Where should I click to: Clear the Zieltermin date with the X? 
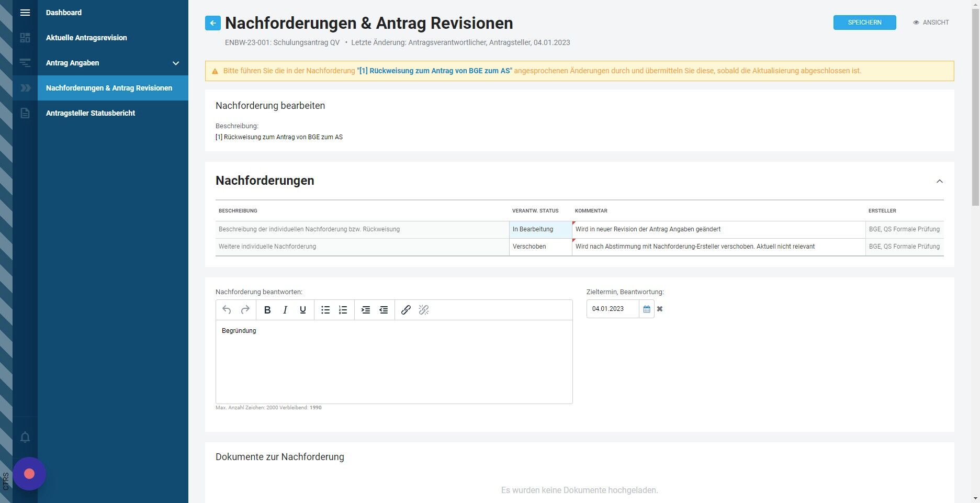coord(660,309)
